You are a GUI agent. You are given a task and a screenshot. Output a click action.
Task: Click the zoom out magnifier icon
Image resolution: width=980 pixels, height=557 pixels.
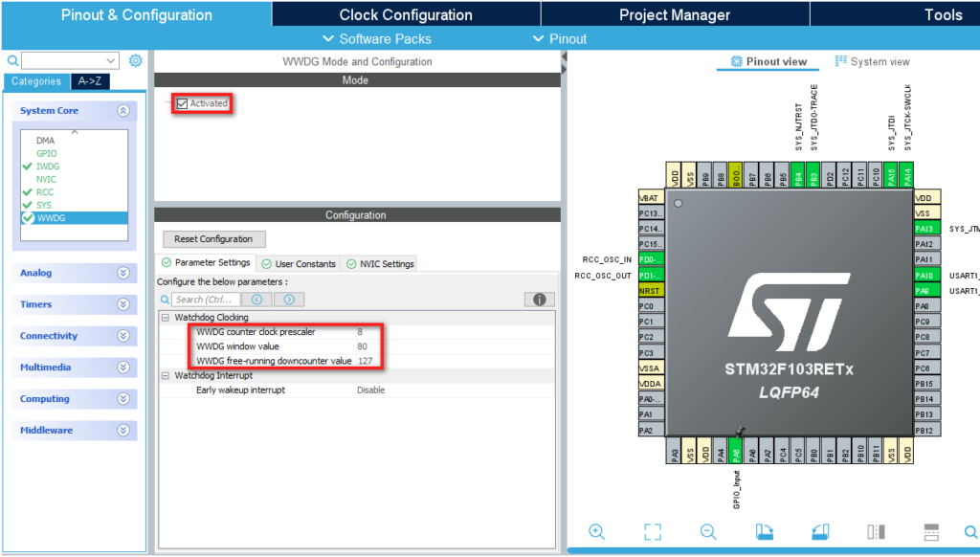pos(708,532)
